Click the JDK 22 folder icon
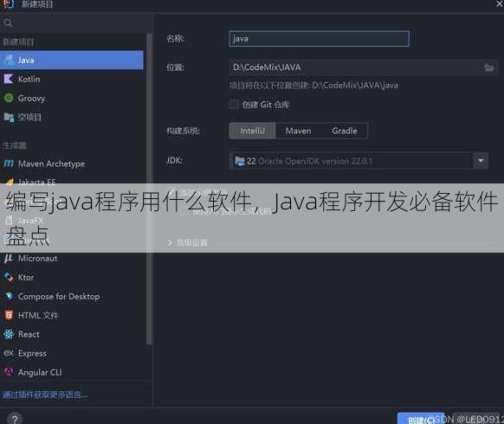The height and width of the screenshot is (424, 504). (240, 161)
